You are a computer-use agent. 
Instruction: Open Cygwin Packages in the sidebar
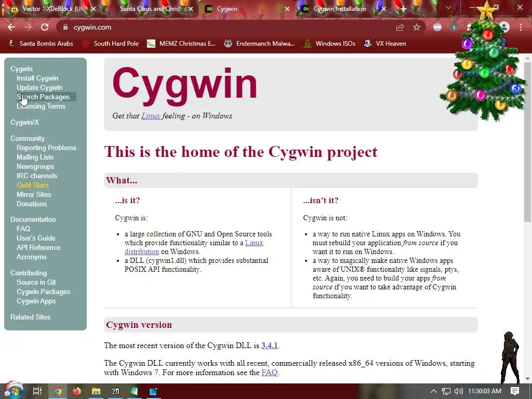pos(44,292)
